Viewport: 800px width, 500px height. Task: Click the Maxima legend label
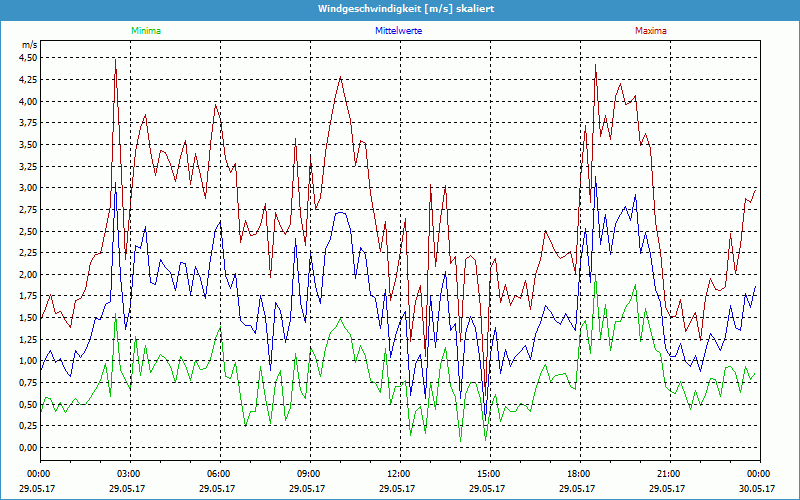point(651,31)
